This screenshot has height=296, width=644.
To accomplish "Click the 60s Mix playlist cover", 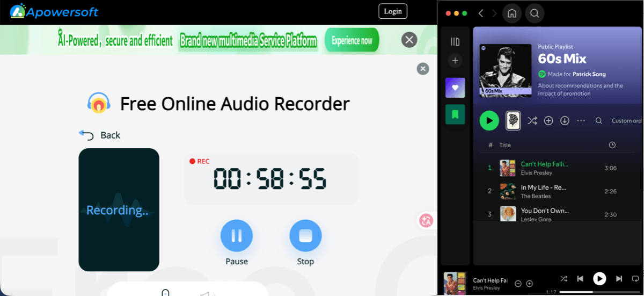I will [505, 70].
